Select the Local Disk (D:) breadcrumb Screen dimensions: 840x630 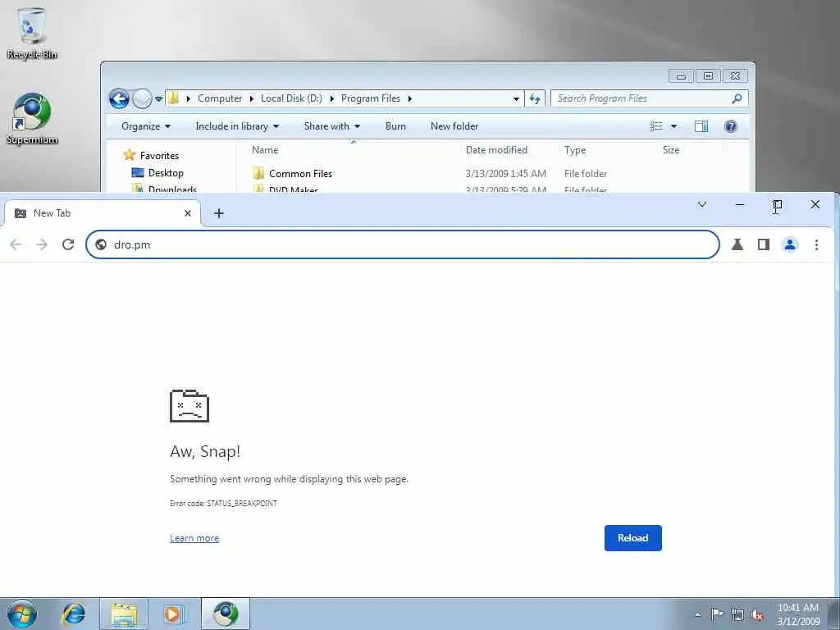[291, 98]
